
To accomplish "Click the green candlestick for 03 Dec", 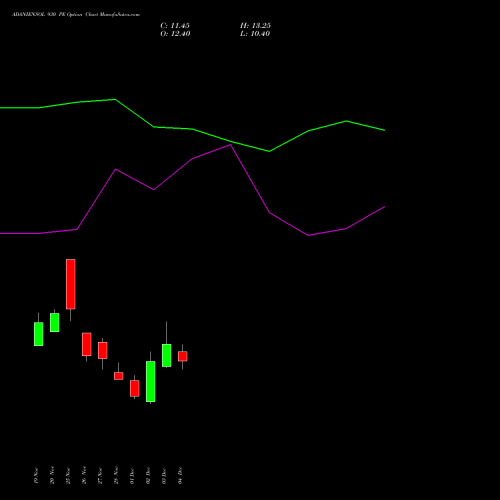I will (x=167, y=355).
